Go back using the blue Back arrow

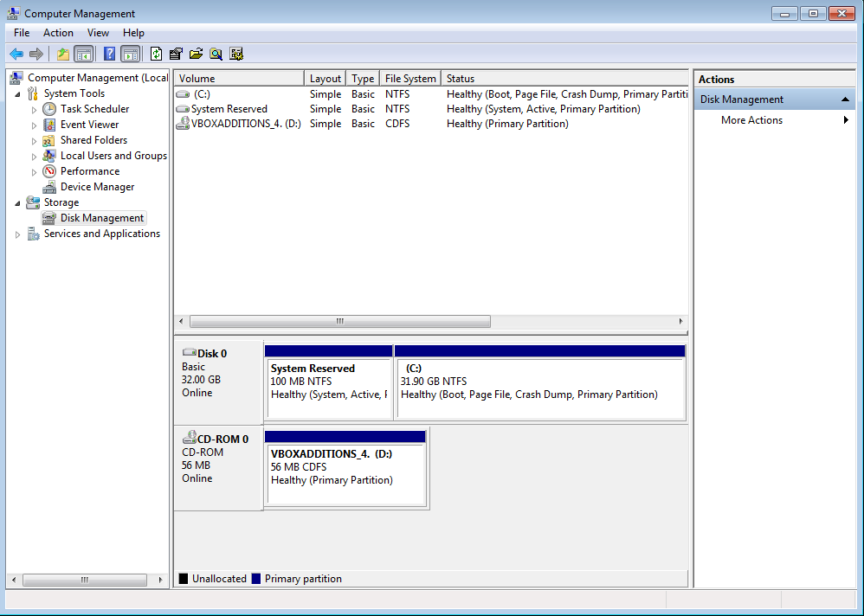pyautogui.click(x=16, y=54)
